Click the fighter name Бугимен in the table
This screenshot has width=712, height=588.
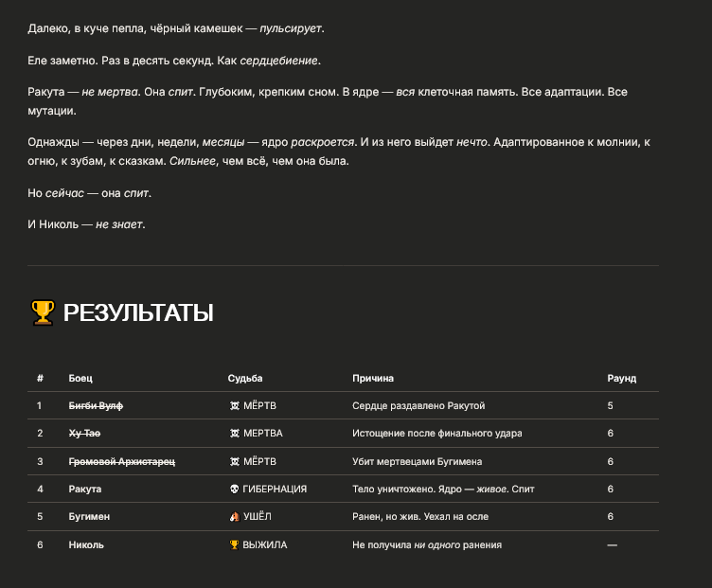(89, 517)
